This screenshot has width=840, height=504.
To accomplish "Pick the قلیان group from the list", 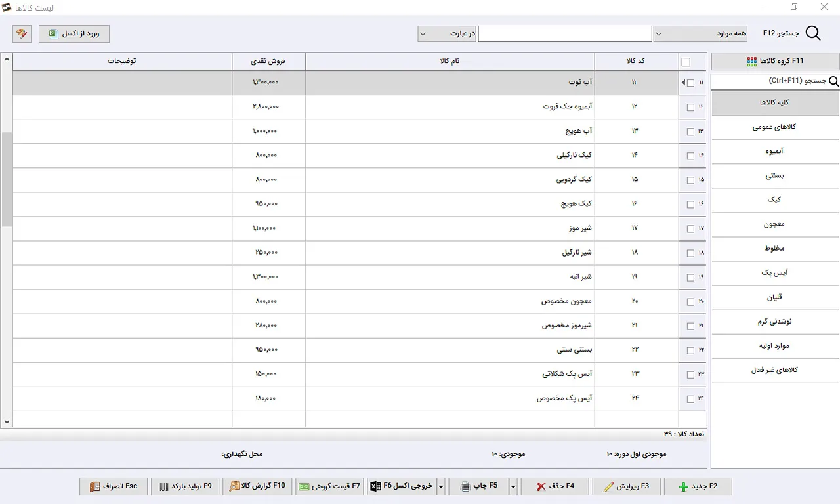I will coord(775,297).
